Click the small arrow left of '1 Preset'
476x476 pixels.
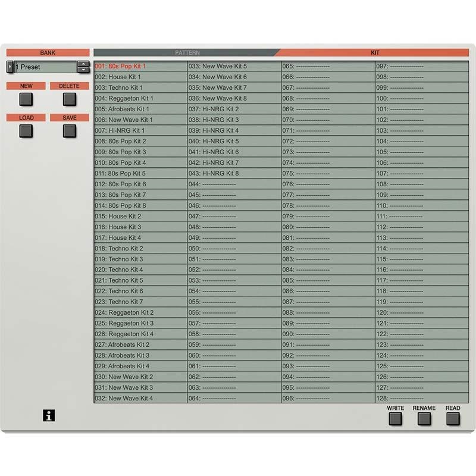(x=10, y=67)
